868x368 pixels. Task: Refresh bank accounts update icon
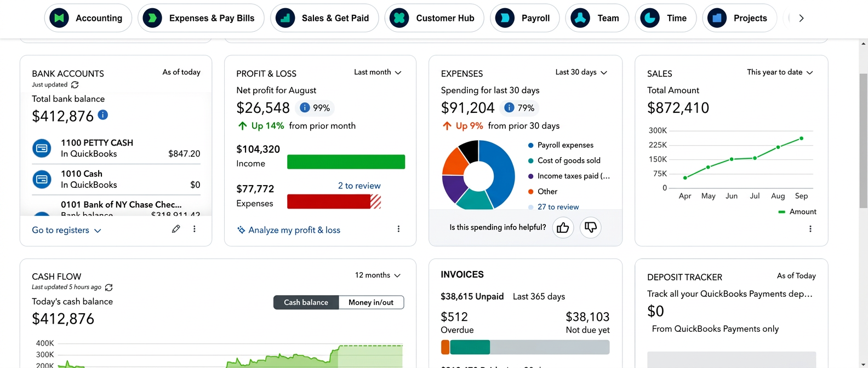click(75, 85)
